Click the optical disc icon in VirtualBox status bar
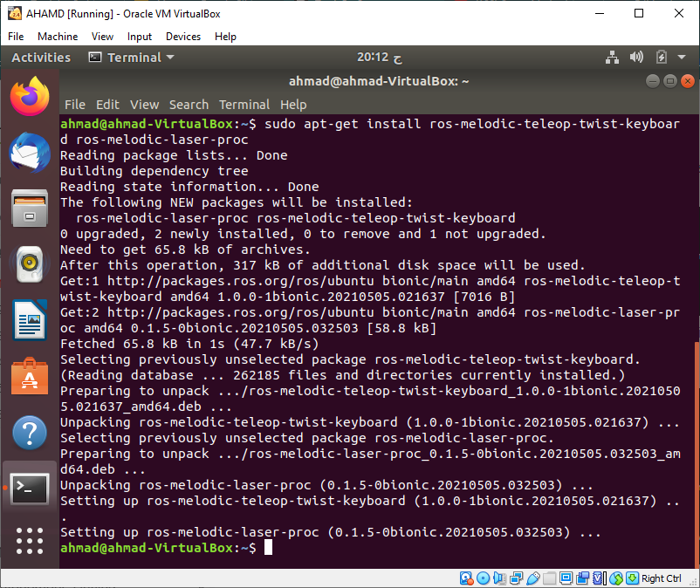700x588 pixels. click(x=484, y=578)
